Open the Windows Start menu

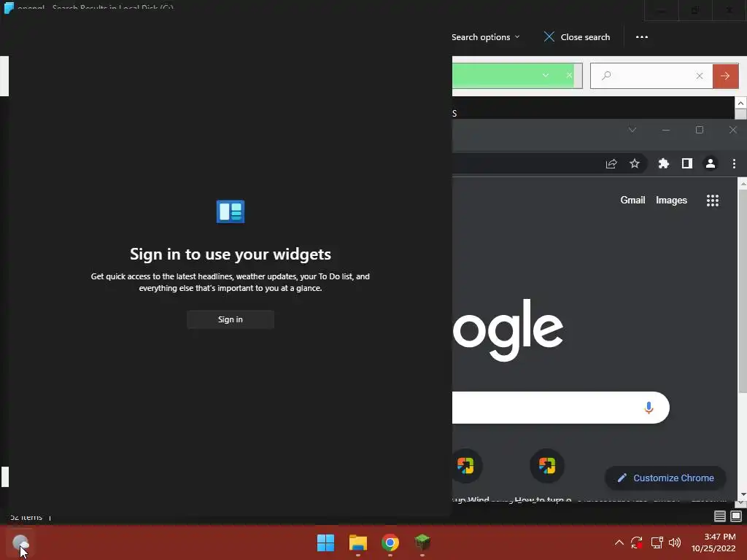326,542
